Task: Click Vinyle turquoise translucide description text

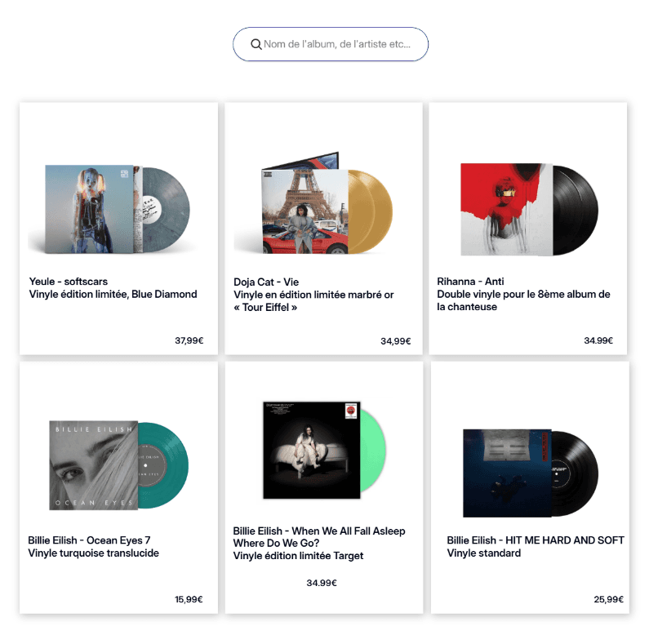Action: point(94,553)
